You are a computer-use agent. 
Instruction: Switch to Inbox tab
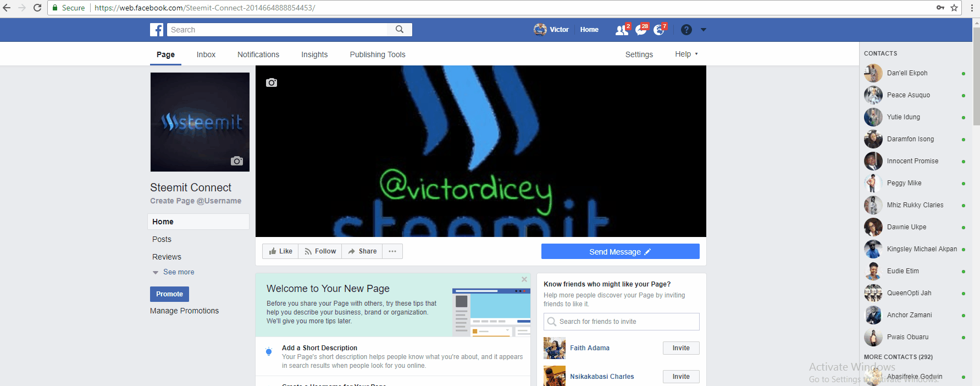(206, 54)
